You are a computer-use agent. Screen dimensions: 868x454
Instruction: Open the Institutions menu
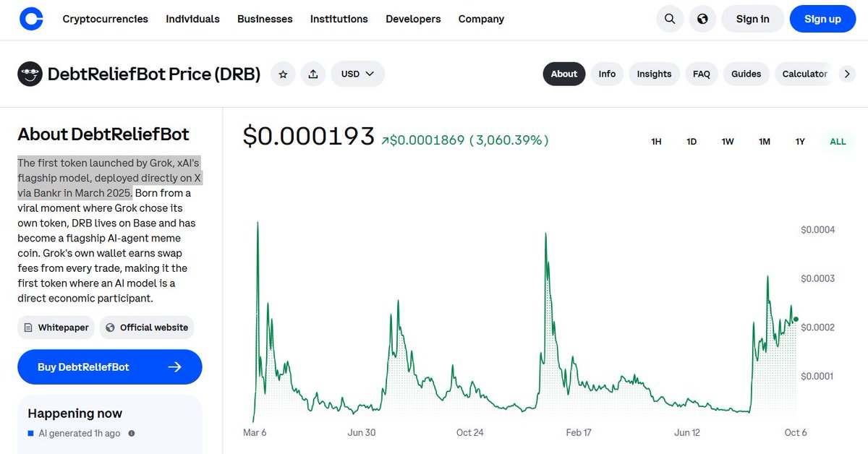tap(339, 19)
